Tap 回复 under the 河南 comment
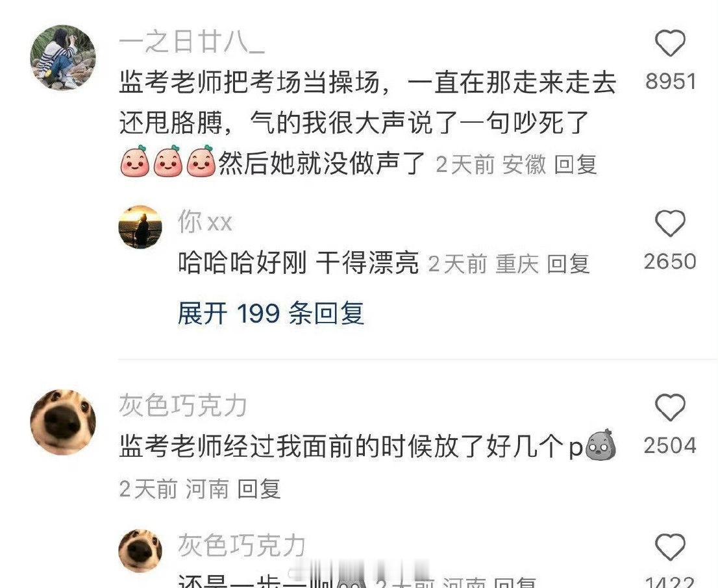This screenshot has height=588, width=718. (x=259, y=489)
